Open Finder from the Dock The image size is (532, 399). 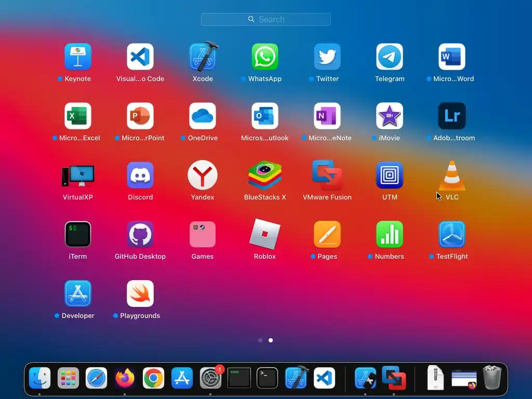pyautogui.click(x=39, y=378)
